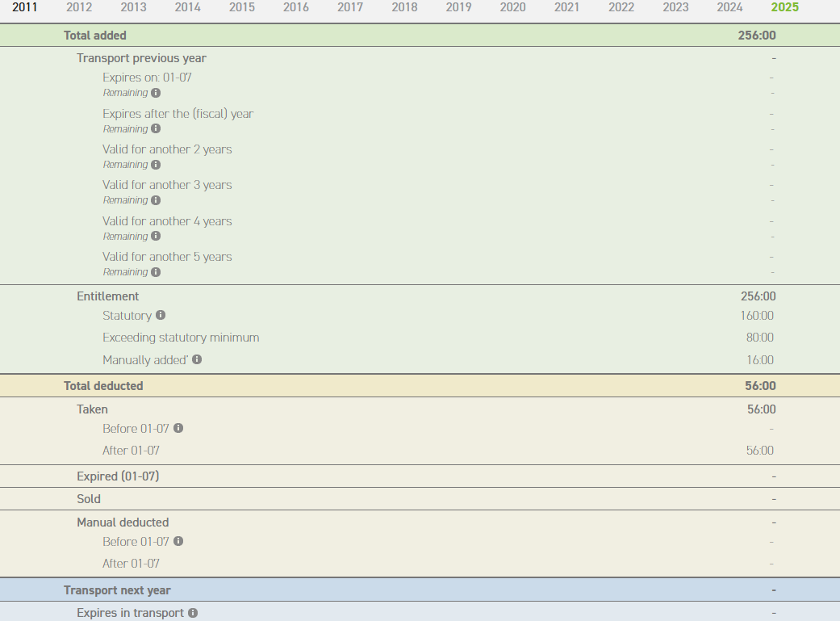Click info icon beside Manual deducted Before 01-07
840x621 pixels.
[x=178, y=541]
